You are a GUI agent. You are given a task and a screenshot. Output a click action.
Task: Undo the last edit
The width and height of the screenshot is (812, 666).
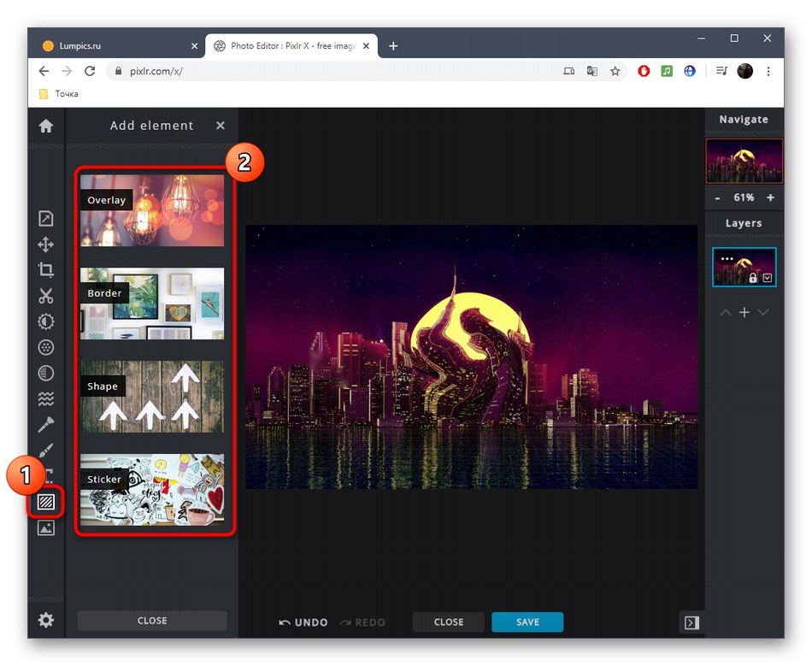[x=303, y=622]
